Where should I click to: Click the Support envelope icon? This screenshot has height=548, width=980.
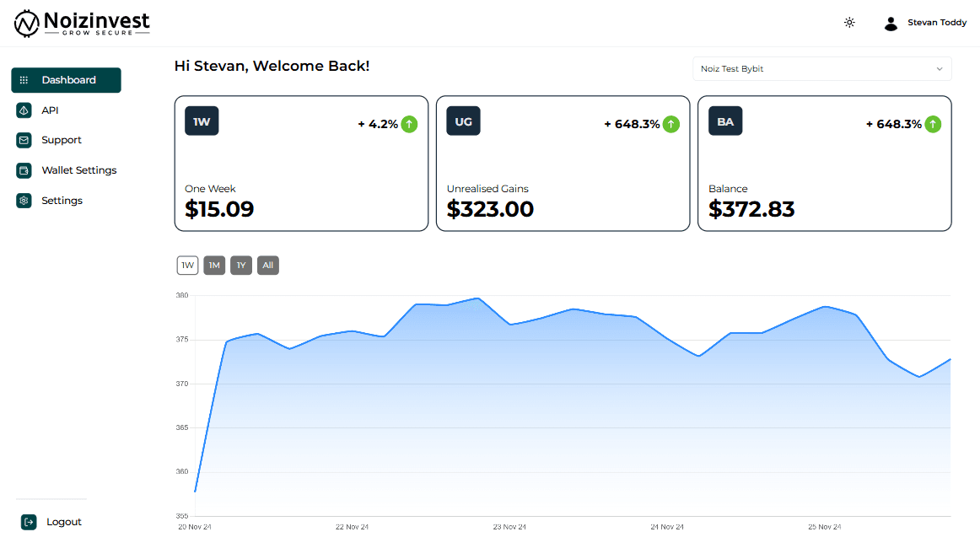24,140
